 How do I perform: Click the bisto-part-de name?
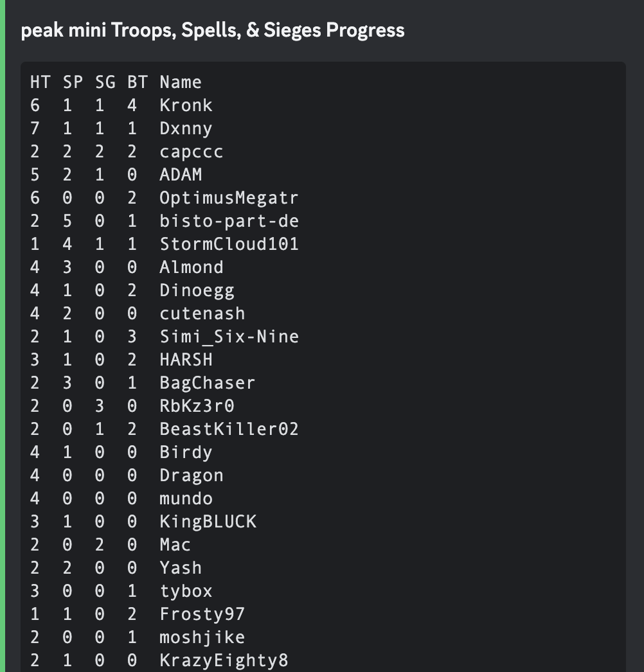(229, 221)
